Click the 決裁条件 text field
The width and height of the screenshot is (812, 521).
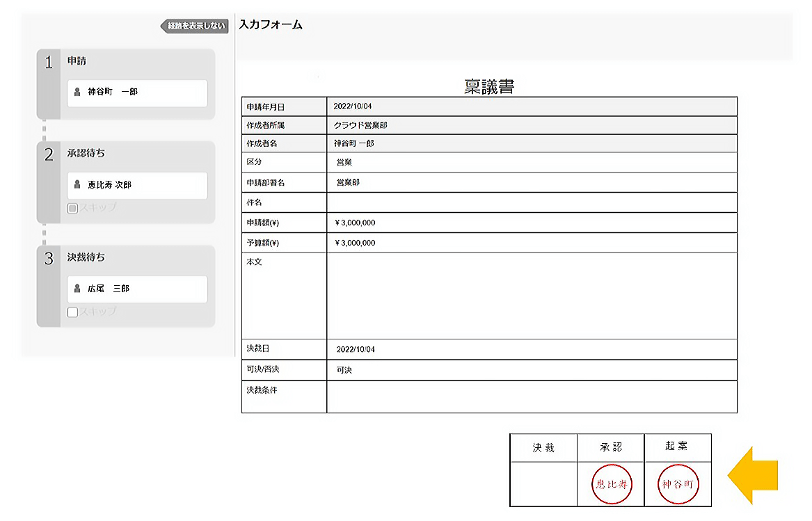pos(531,396)
